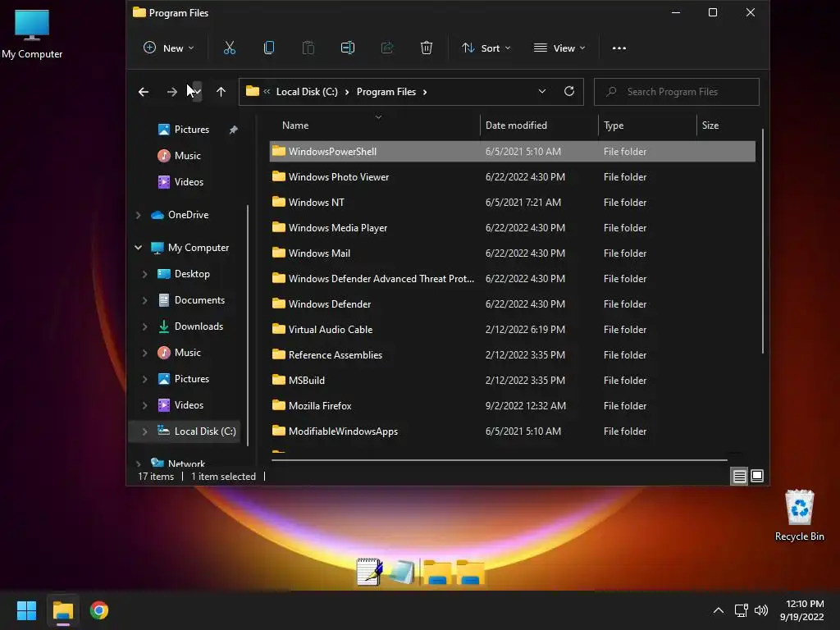Click the Share icon in toolbar
Screen dimensions: 840x630
pyautogui.click(x=387, y=48)
